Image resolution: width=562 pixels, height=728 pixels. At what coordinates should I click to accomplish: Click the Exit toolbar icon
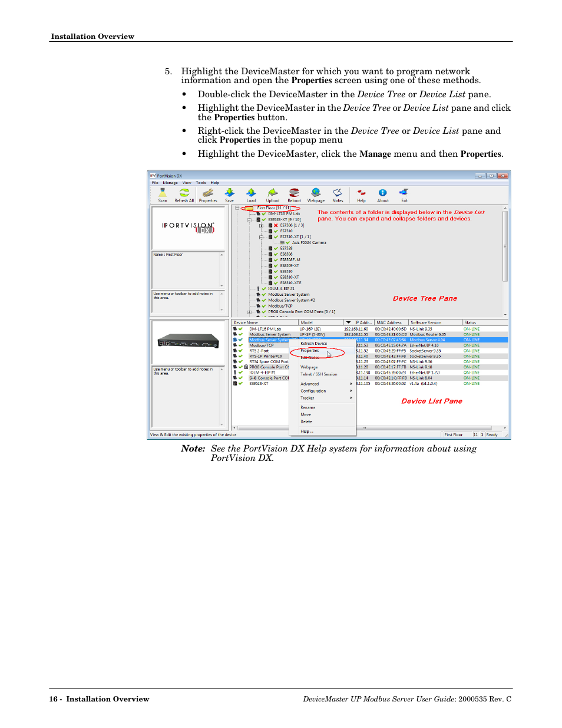click(x=404, y=195)
